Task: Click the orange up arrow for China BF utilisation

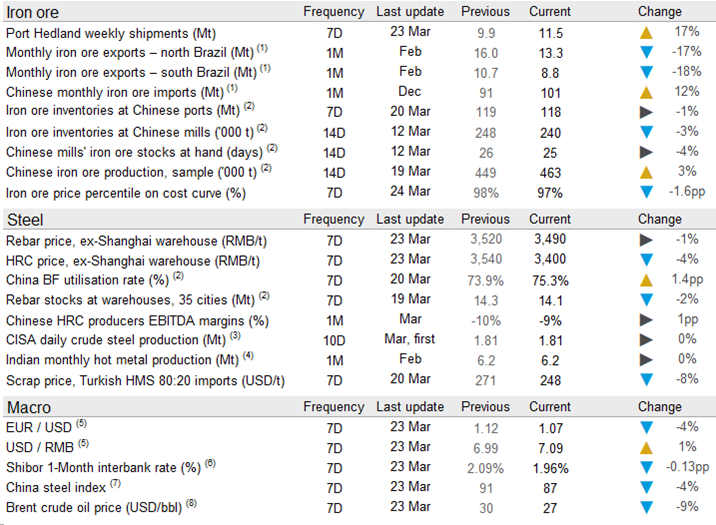Action: point(646,280)
